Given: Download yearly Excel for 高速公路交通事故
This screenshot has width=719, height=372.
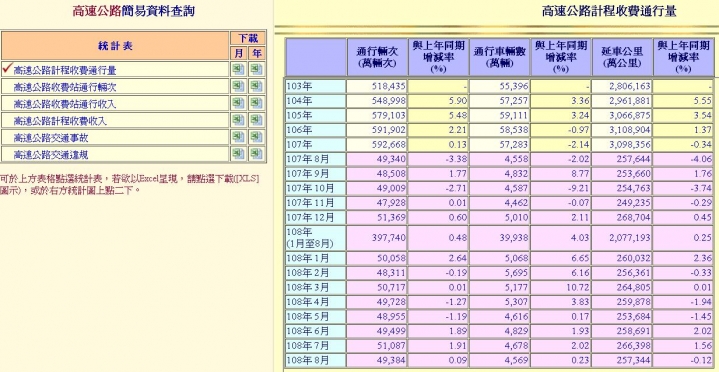Looking at the screenshot, I should pos(256,137).
